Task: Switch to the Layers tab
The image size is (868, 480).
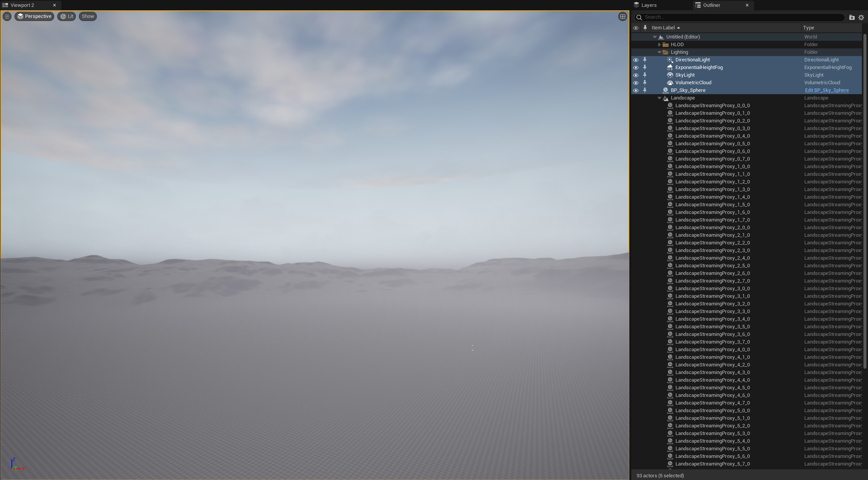Action: pyautogui.click(x=648, y=5)
